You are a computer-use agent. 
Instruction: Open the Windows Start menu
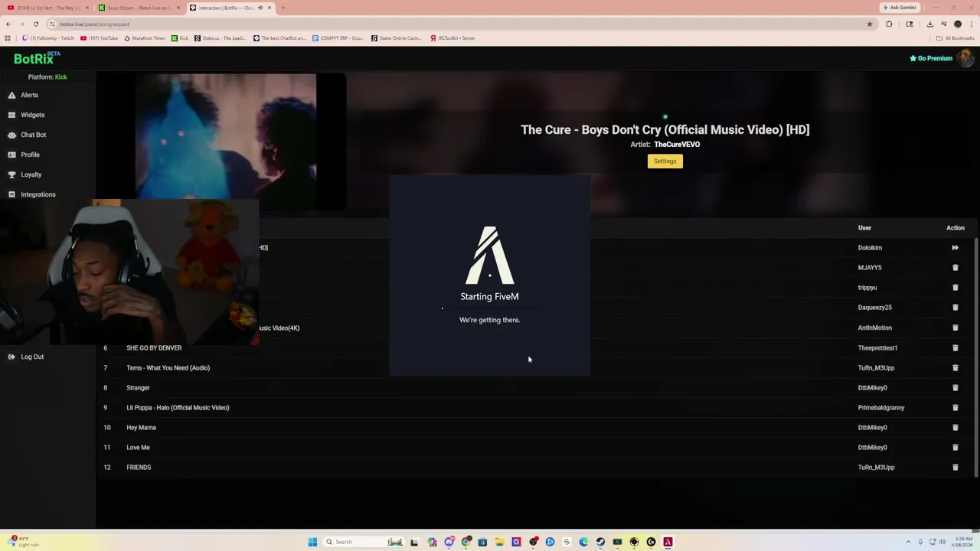coord(312,542)
